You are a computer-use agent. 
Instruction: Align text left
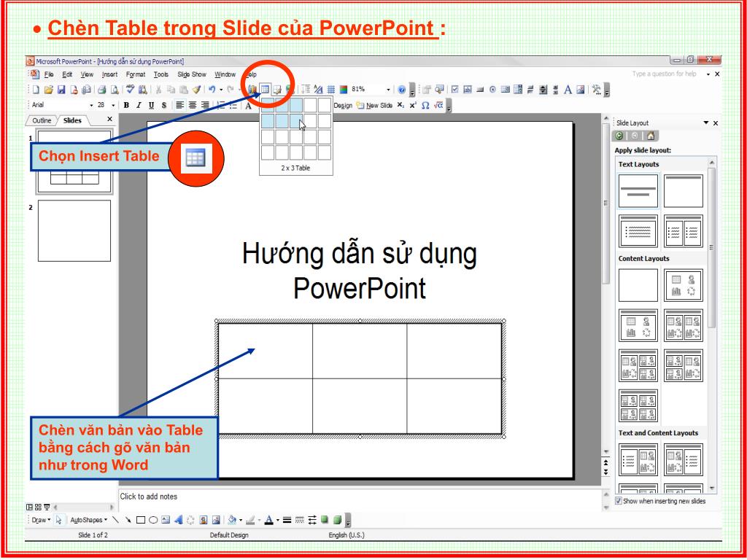point(179,105)
